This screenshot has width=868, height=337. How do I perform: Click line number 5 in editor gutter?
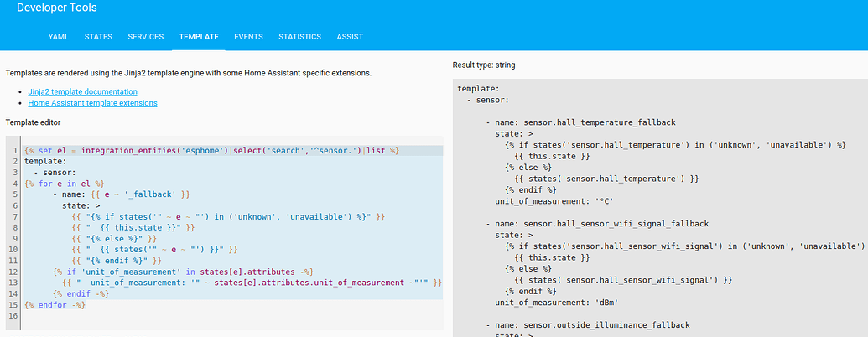click(x=16, y=194)
